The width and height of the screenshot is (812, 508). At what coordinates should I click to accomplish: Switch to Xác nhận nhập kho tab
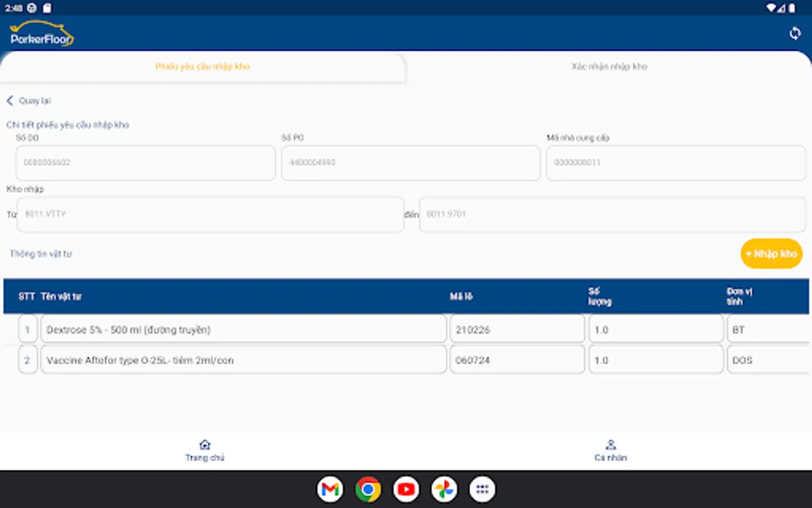pos(609,67)
